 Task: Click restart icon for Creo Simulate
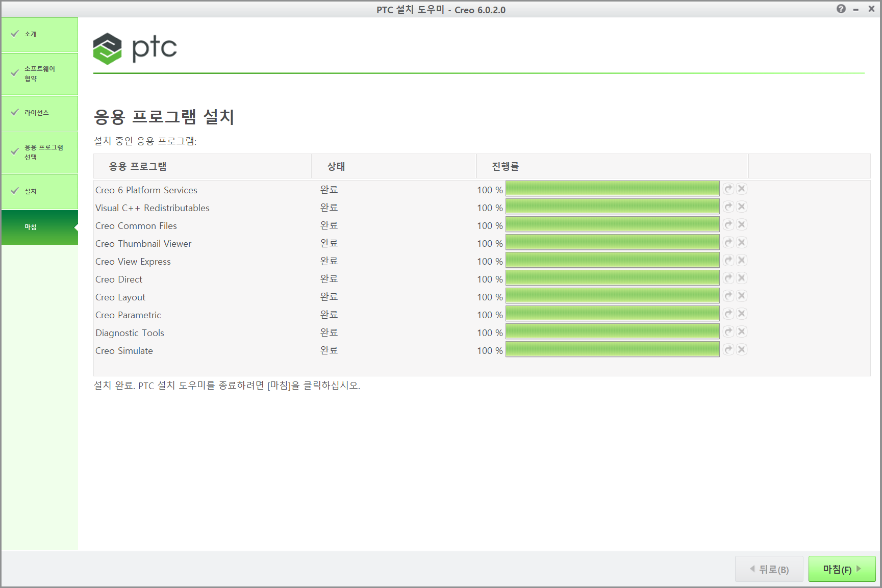728,349
